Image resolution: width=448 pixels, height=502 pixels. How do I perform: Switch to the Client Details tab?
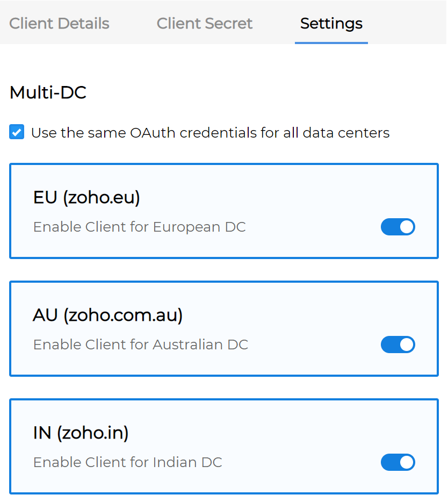[59, 24]
